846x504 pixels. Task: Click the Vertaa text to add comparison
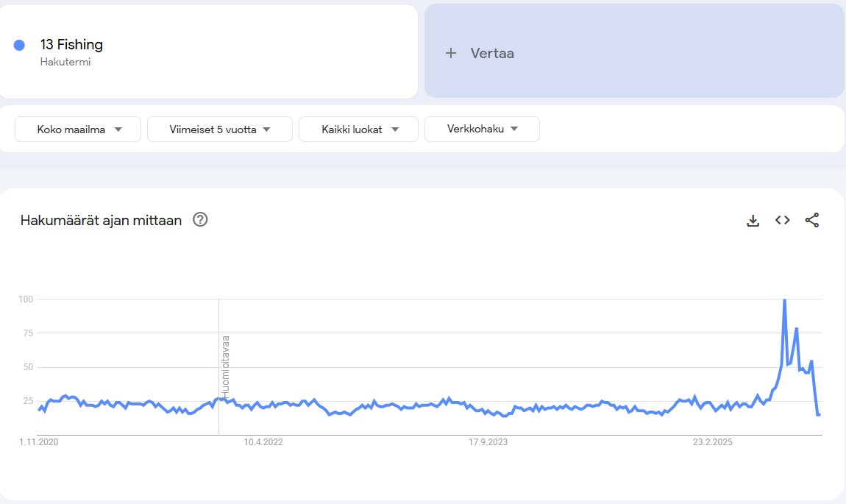click(492, 53)
